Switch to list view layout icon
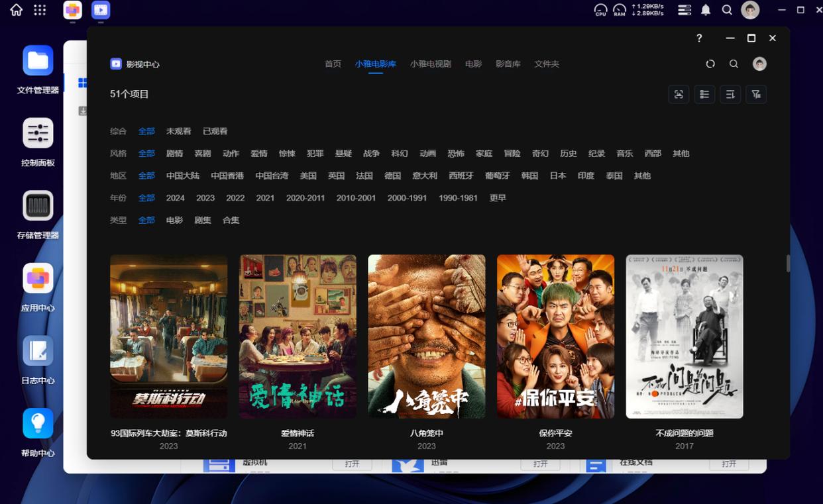 pyautogui.click(x=704, y=94)
